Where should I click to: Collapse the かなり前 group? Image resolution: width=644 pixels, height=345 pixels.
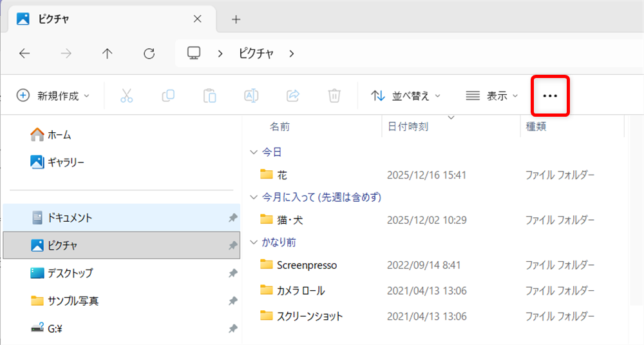(x=254, y=242)
